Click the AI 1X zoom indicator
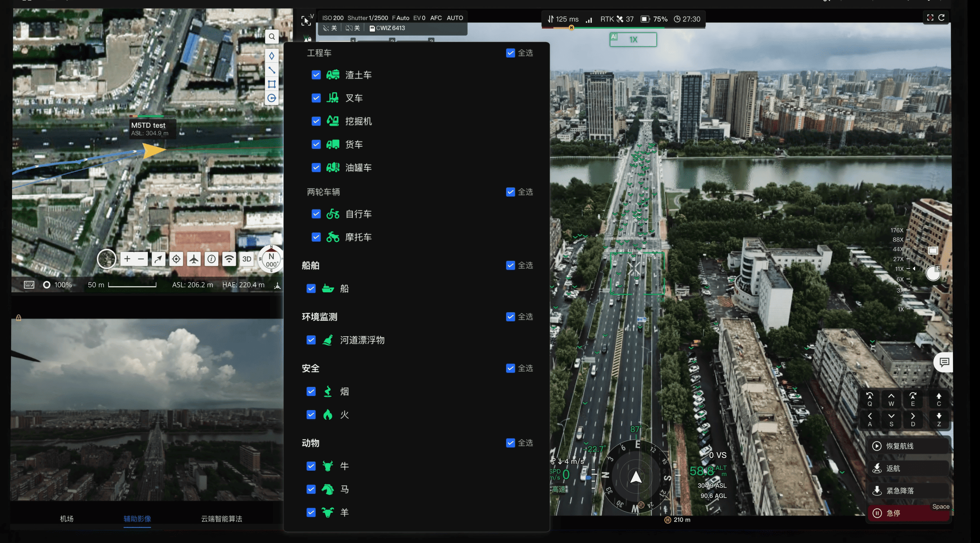 (633, 39)
